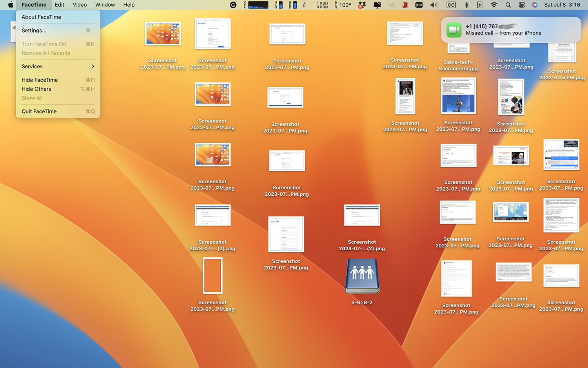Screen dimensions: 588x368
Task: Open the Apple menu
Action: click(x=11, y=5)
